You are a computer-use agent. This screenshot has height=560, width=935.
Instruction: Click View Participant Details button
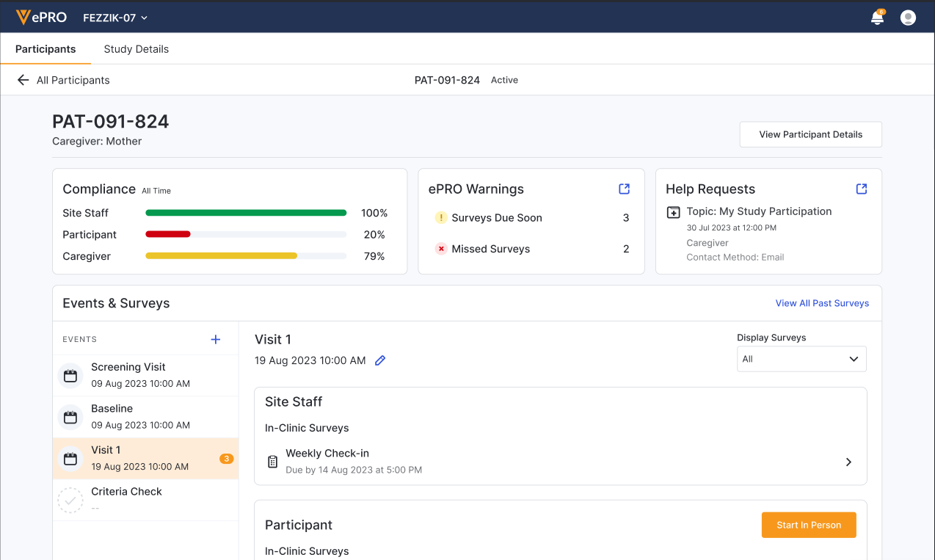tap(810, 134)
